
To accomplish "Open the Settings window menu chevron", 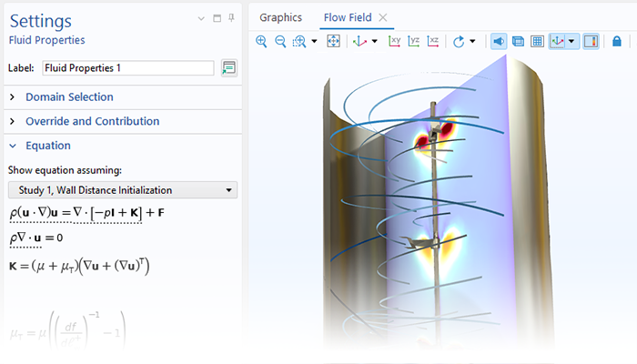I will point(201,18).
